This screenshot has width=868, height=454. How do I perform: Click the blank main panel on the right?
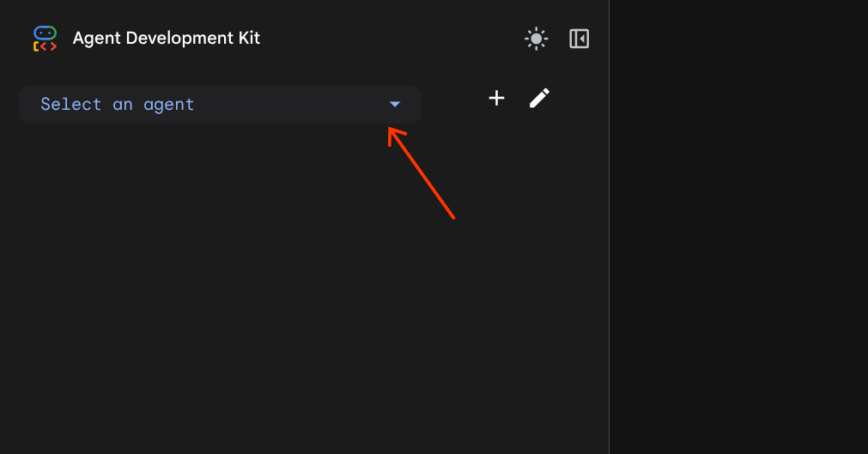click(x=738, y=227)
